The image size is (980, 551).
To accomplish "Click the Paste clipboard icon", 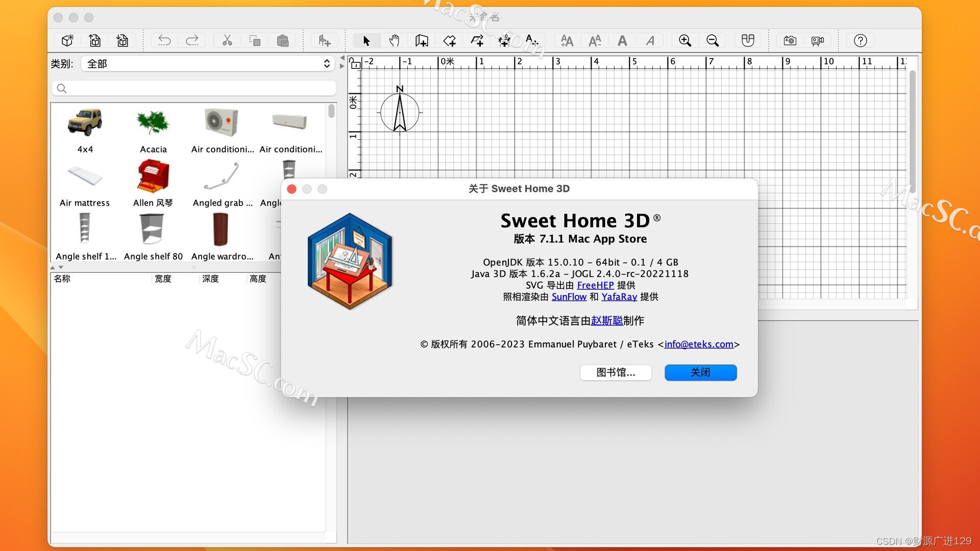I will pyautogui.click(x=283, y=40).
